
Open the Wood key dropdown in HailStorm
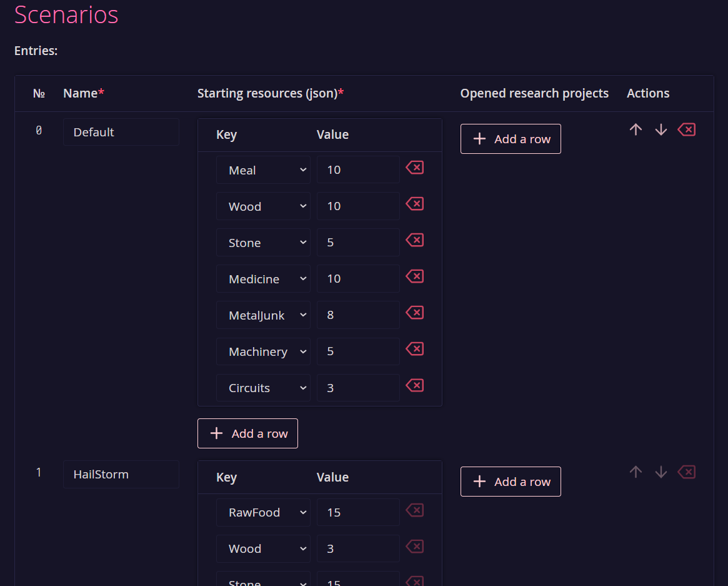pos(263,549)
